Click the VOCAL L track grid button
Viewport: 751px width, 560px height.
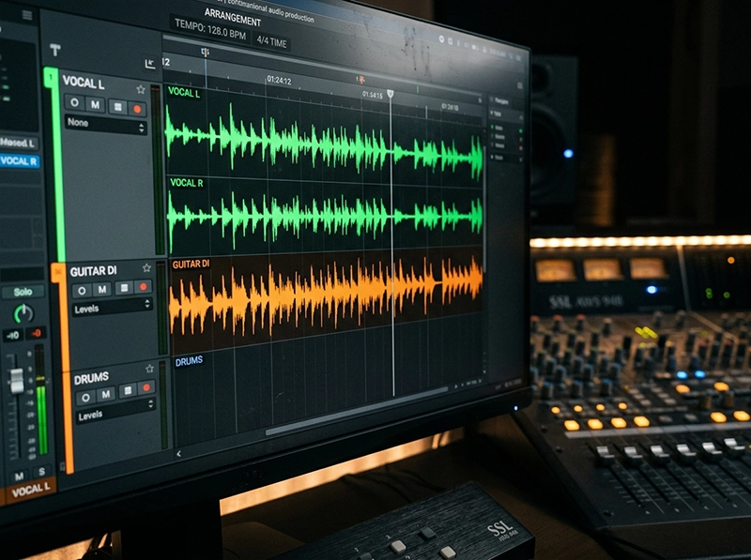point(118,107)
